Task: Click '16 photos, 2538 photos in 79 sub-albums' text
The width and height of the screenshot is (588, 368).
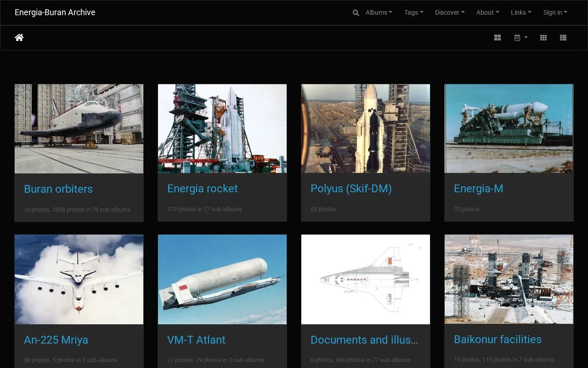Action: point(77,210)
